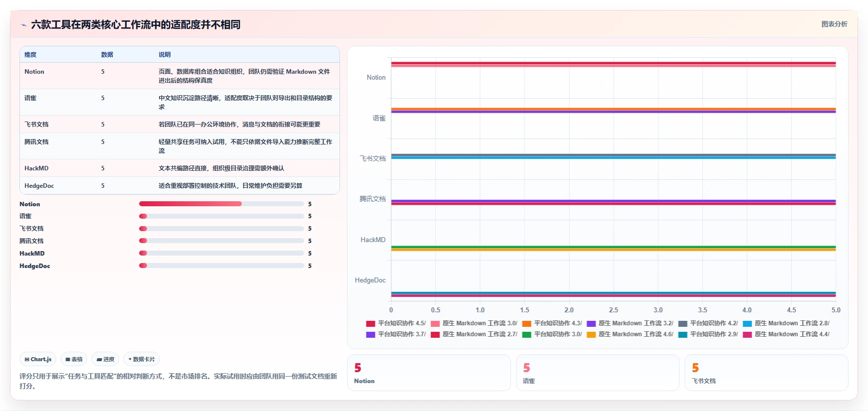This screenshot has height=411, width=868.
Task: Click the footnote starting 评分只用于展示
Action: click(178, 381)
